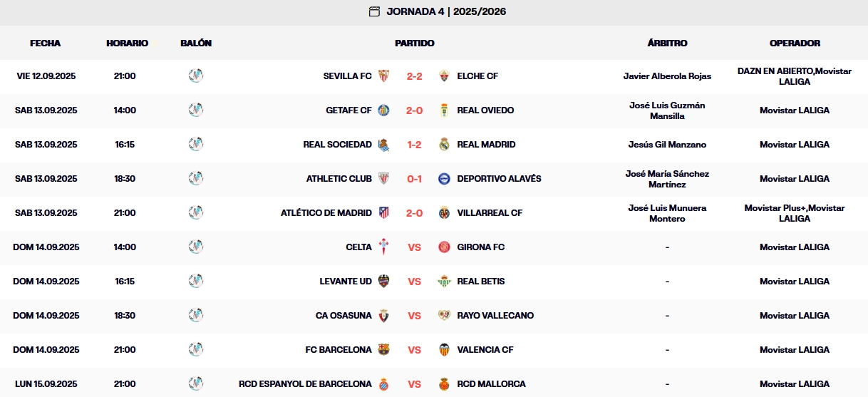
Task: Click the Sevilla FC crest
Action: 383,76
